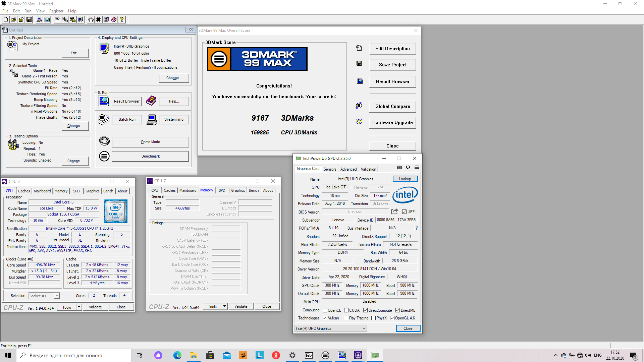Click the Save floppy disk toolbar icon
Viewport: 644px width, 362px height.
click(29, 20)
